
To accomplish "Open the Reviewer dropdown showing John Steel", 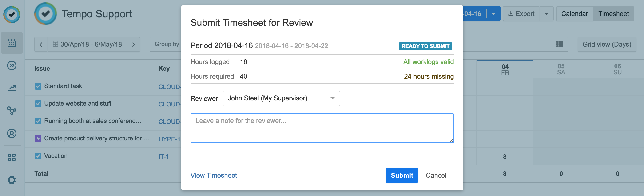I will 281,98.
